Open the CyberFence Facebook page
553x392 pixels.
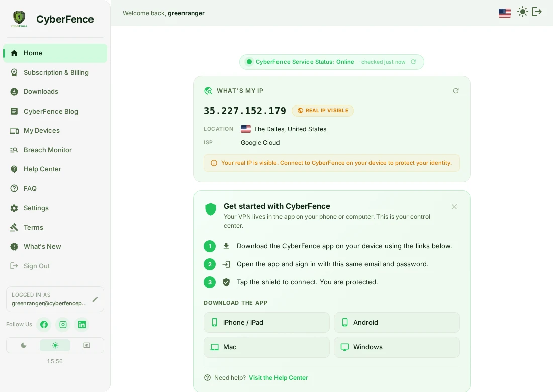44,324
